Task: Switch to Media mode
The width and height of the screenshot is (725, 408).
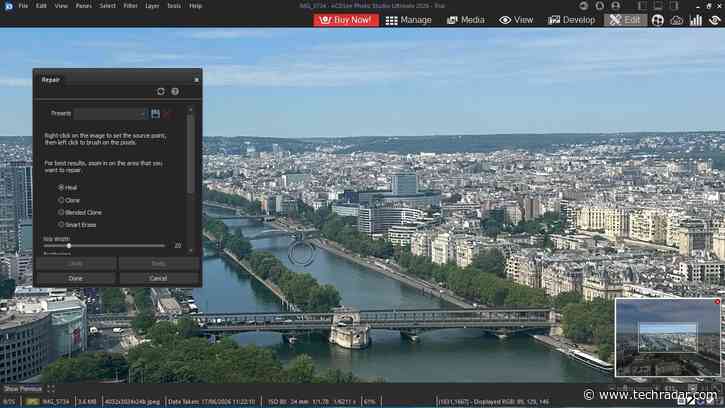Action: [466, 20]
